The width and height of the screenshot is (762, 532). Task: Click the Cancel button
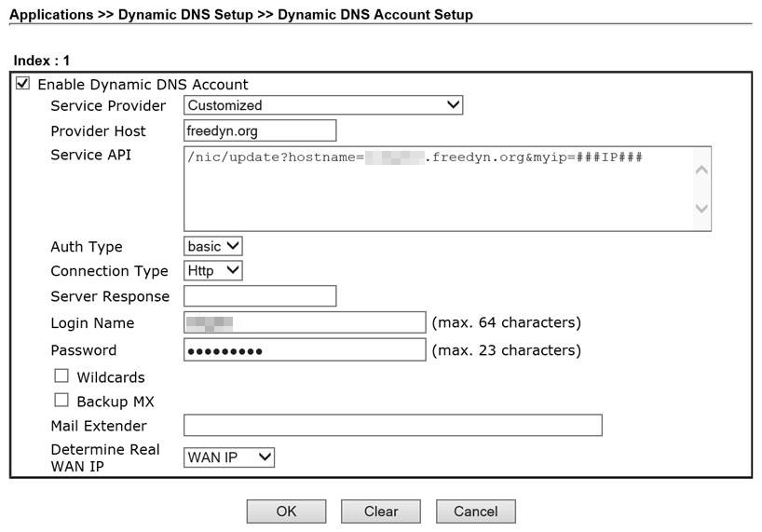pyautogui.click(x=475, y=512)
